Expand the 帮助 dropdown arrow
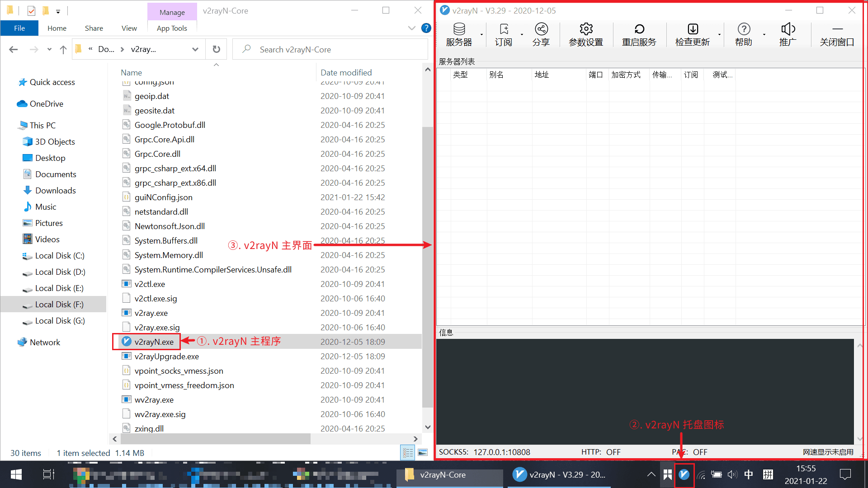 click(x=764, y=35)
